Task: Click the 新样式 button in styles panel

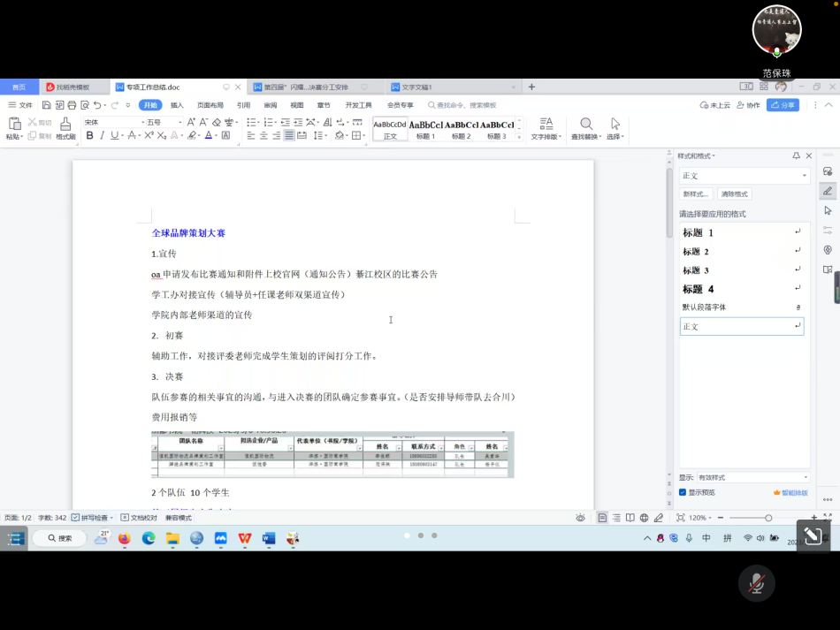Action: coord(696,194)
